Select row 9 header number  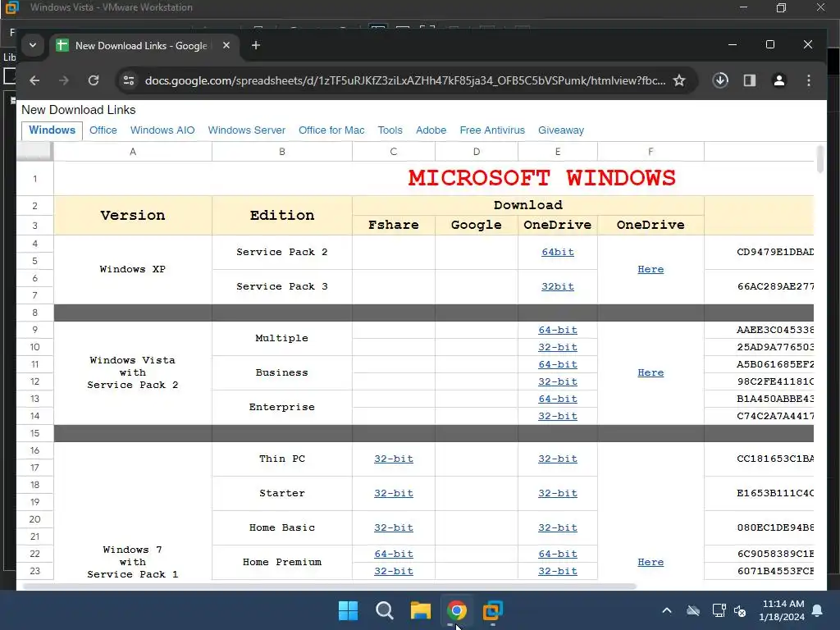tap(34, 330)
